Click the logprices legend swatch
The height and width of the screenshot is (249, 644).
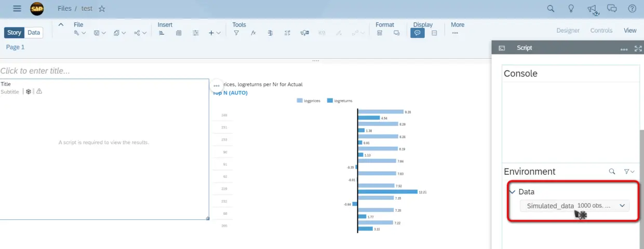(x=300, y=101)
